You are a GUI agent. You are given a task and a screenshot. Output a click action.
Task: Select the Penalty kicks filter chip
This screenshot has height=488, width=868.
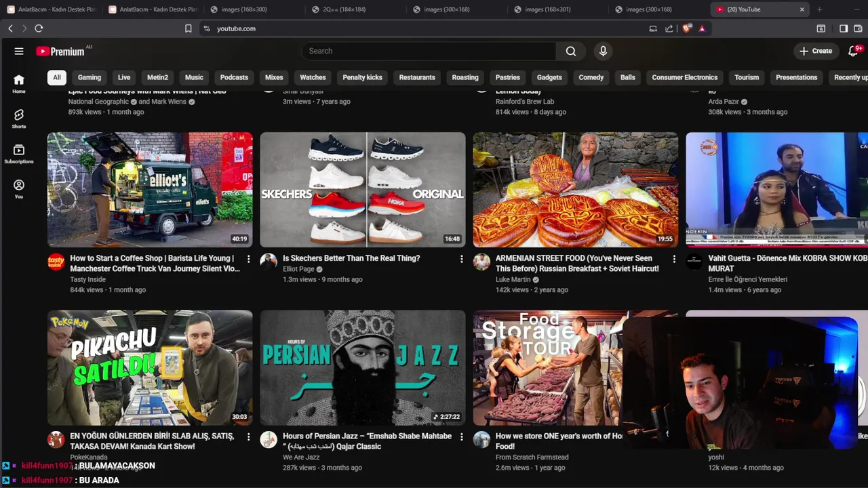[x=363, y=77]
